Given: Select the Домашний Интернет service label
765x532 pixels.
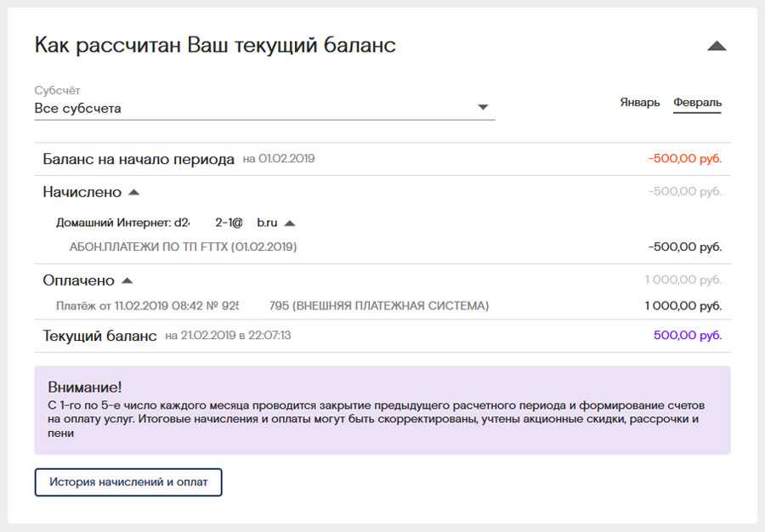Looking at the screenshot, I should (166, 223).
